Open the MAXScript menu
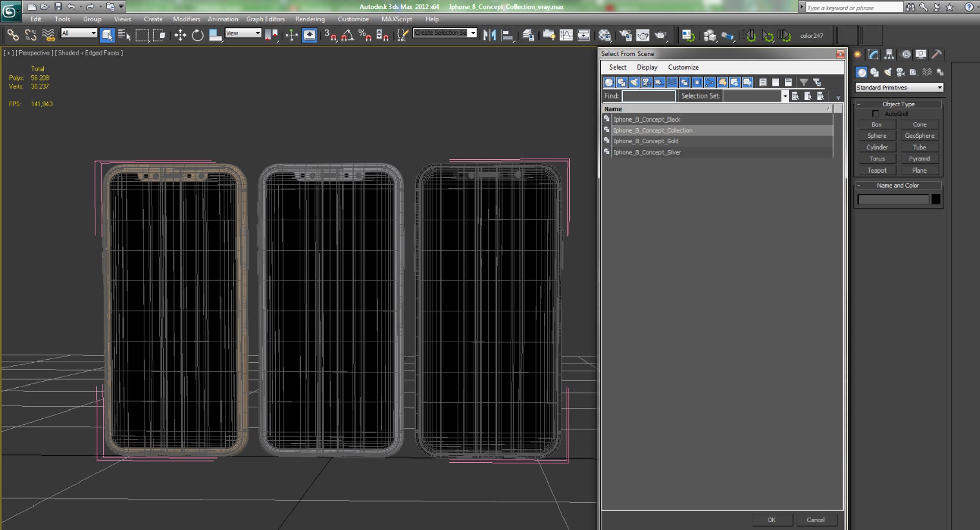 (x=397, y=19)
